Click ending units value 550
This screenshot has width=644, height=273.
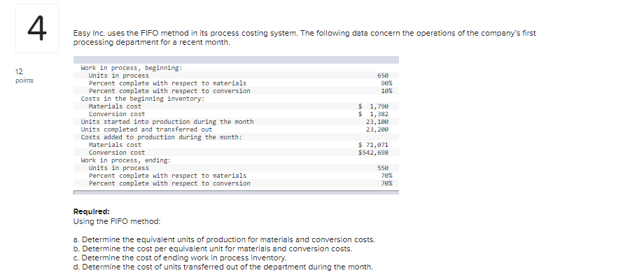(x=382, y=168)
